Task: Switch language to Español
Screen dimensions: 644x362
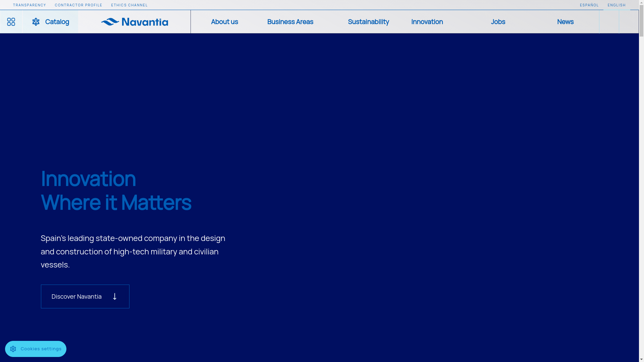Action: pos(589,5)
